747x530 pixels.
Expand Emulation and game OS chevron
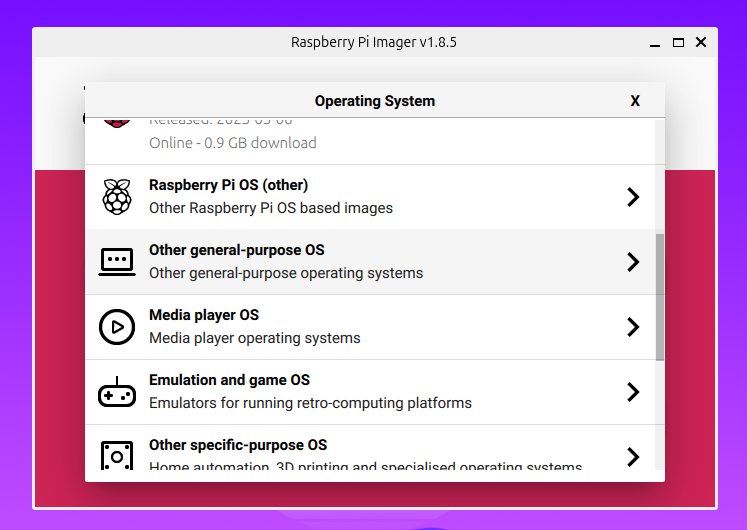pyautogui.click(x=633, y=392)
